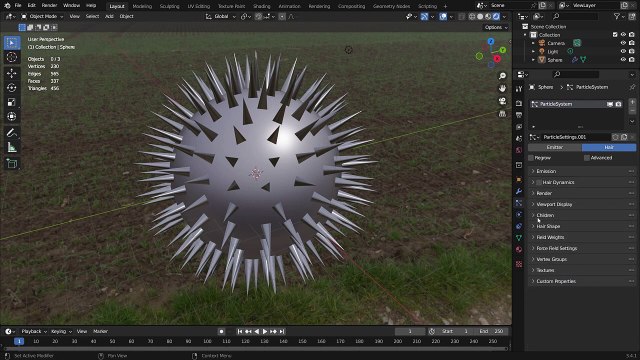
Task: Switch orthographic/perspective grid icon
Action: [x=502, y=113]
